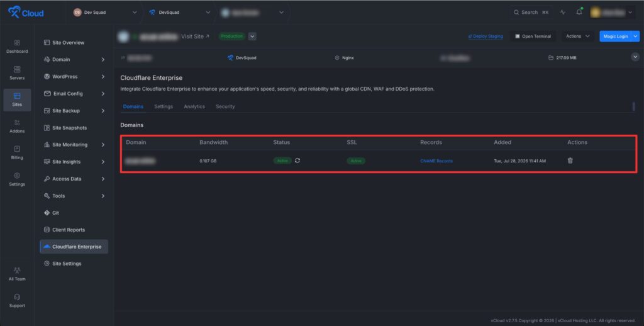Viewport: 644px width, 326px height.
Task: Click the Active badge in Status column
Action: [x=282, y=160]
